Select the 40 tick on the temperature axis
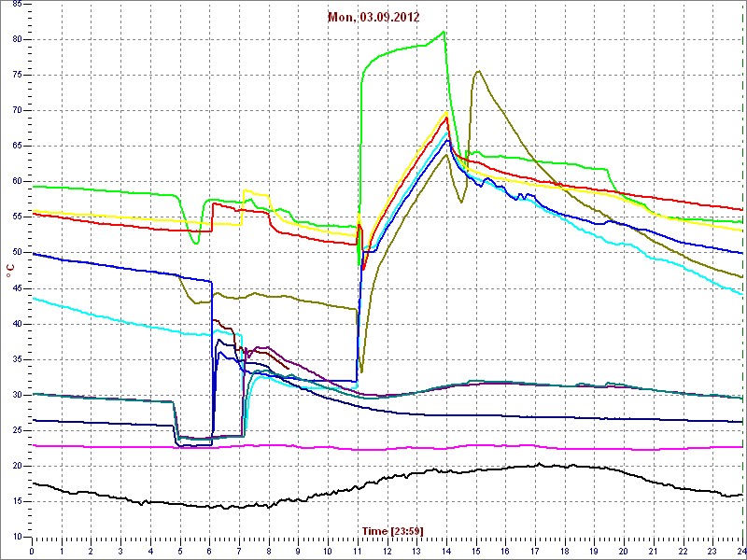 [16, 324]
